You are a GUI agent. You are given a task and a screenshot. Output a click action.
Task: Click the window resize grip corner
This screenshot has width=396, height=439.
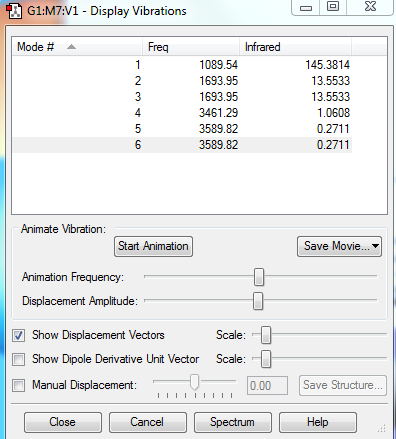[382, 429]
